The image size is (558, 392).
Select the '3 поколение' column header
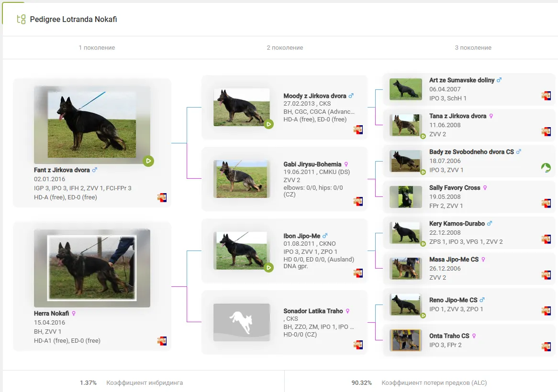(x=473, y=48)
